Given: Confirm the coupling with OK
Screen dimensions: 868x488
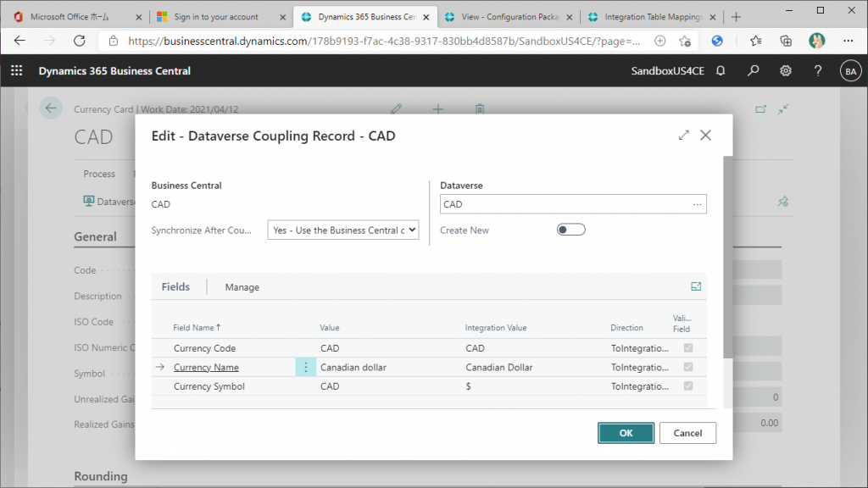Looking at the screenshot, I should [626, 433].
